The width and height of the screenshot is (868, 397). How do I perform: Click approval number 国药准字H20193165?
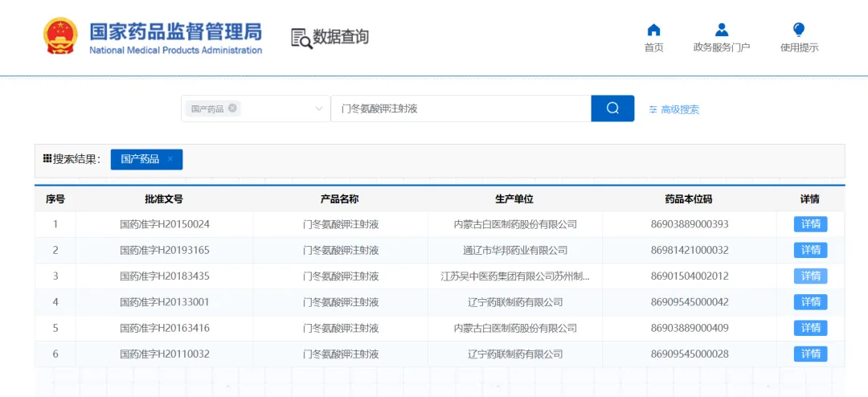(165, 250)
